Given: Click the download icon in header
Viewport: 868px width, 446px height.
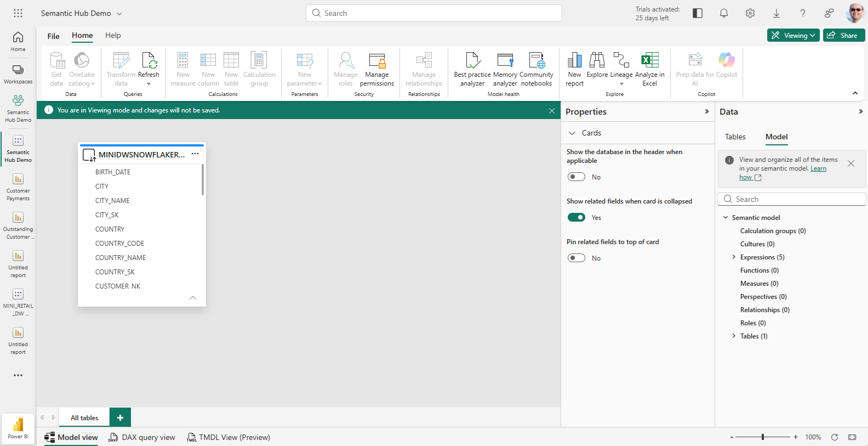Looking at the screenshot, I should [776, 13].
